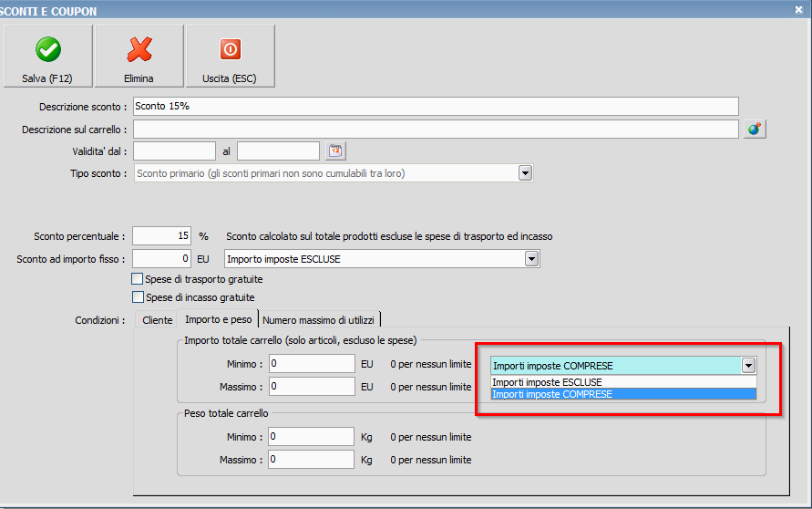The height and width of the screenshot is (509, 812).
Task: Click the Sconto percentuale field showing 15
Action: pos(161,236)
